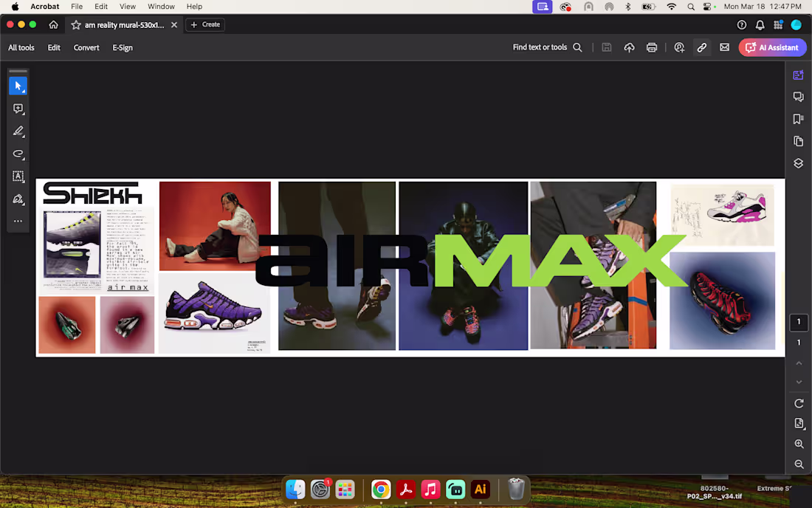Open the Help question mark icon
The width and height of the screenshot is (812, 508).
[742, 25]
